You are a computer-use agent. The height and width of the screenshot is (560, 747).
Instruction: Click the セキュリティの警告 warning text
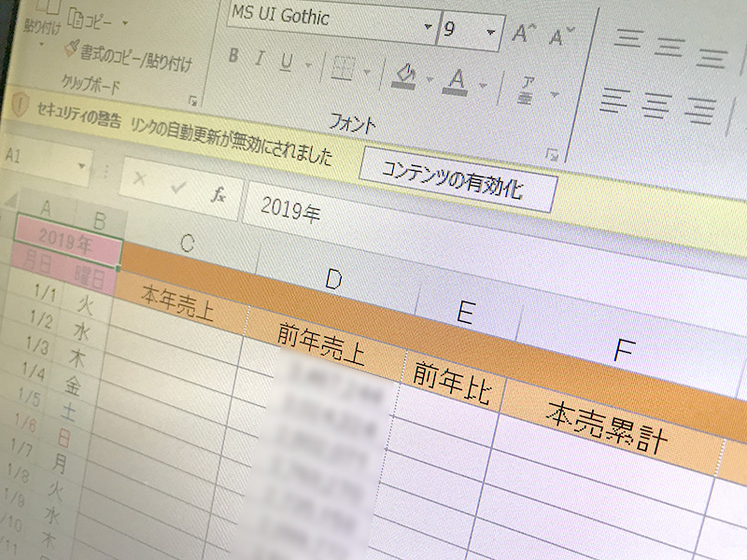tap(78, 114)
